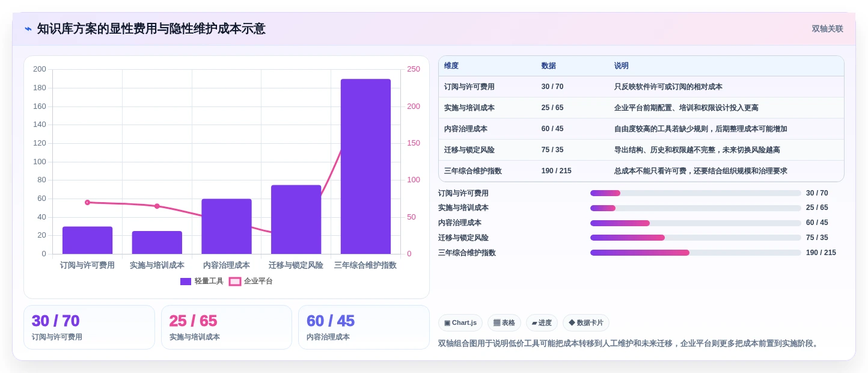The width and height of the screenshot is (868, 373).
Task: Select table row cell 迁移与锁定风险
Action: [x=469, y=150]
